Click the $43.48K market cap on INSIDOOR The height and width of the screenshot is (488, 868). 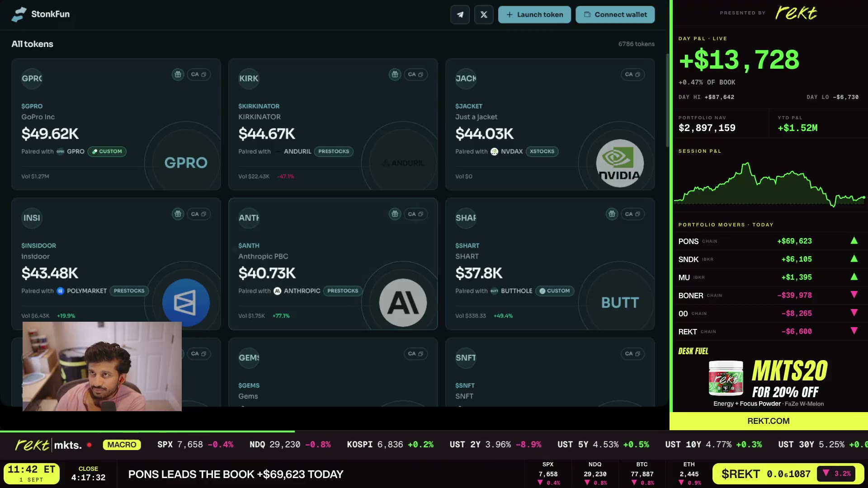(50, 273)
